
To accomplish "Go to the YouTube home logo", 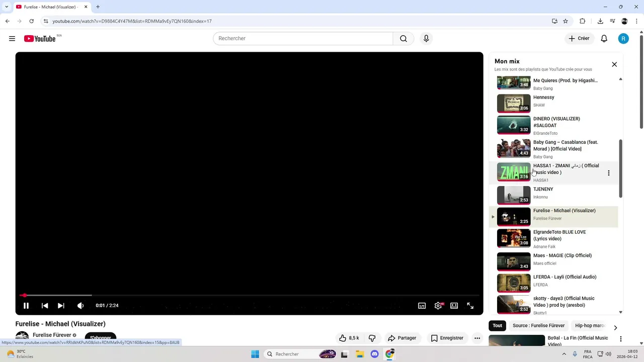I will (x=40, y=39).
